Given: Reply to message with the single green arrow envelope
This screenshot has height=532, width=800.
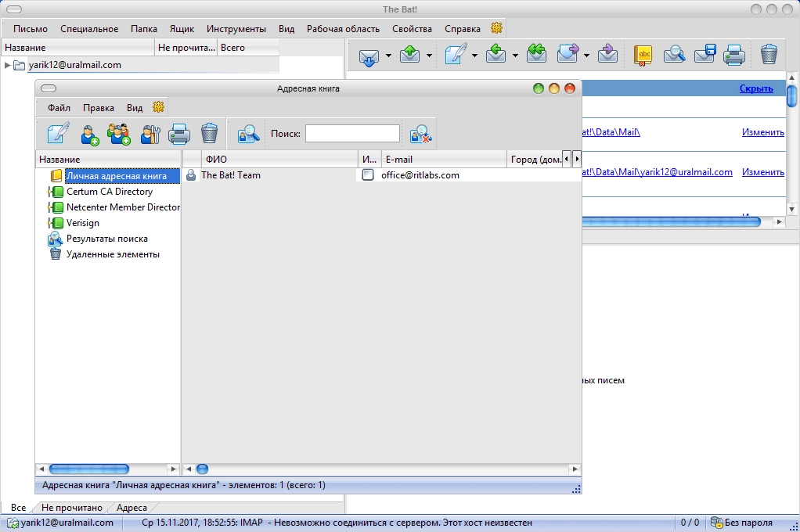Looking at the screenshot, I should click(x=496, y=54).
